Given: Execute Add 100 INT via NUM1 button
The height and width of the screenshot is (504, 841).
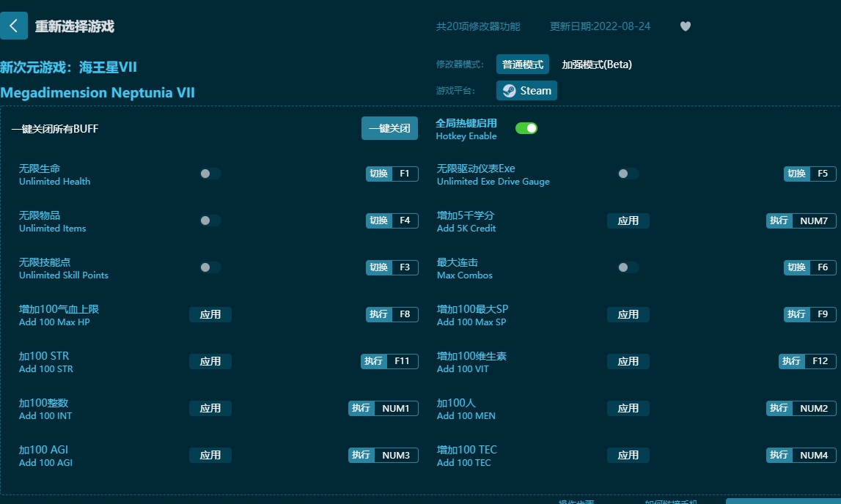Looking at the screenshot, I should point(383,408).
